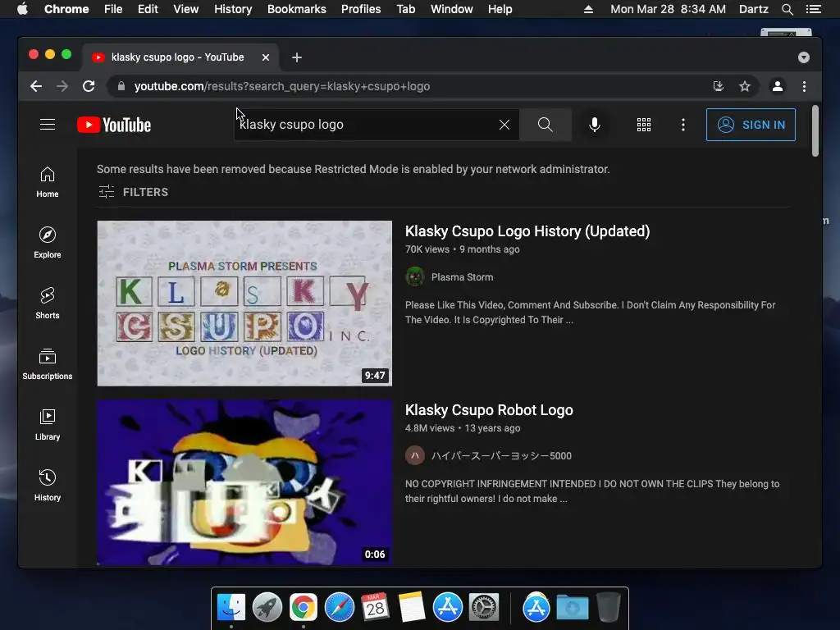
Task: Reload the page
Action: [x=89, y=86]
